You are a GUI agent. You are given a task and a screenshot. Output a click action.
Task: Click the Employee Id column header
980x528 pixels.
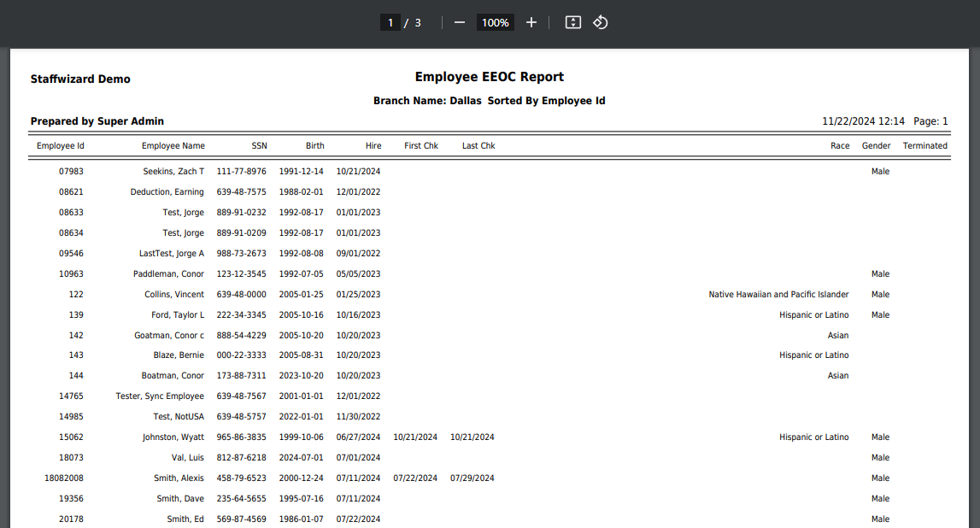click(x=60, y=146)
